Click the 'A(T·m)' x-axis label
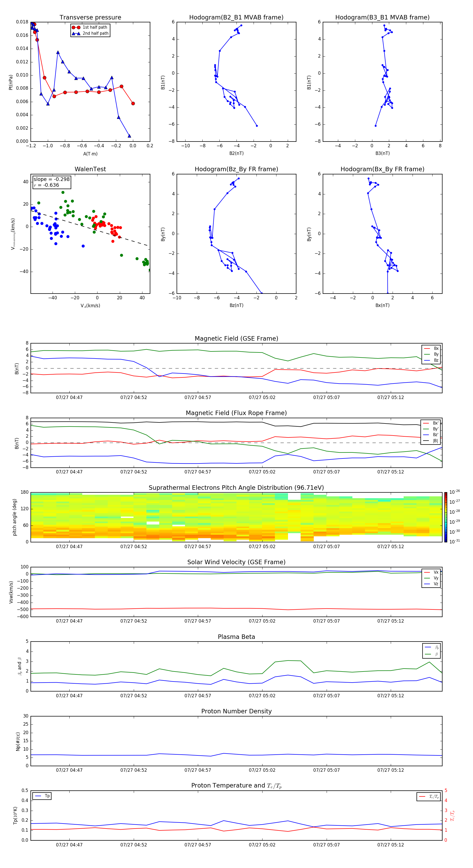Image resolution: width=473 pixels, height=868 pixels. click(90, 154)
